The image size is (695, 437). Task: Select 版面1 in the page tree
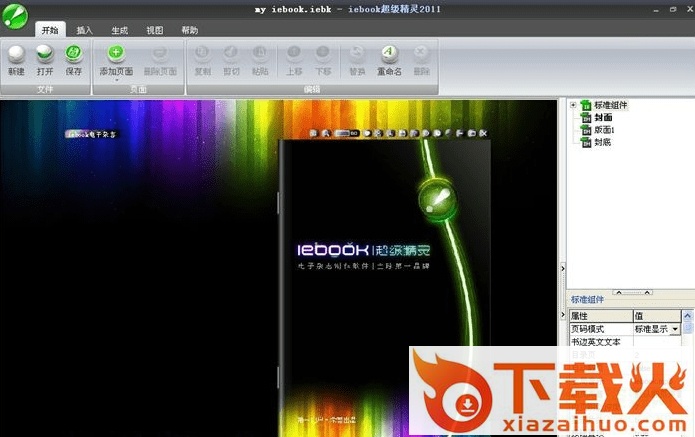pos(604,130)
